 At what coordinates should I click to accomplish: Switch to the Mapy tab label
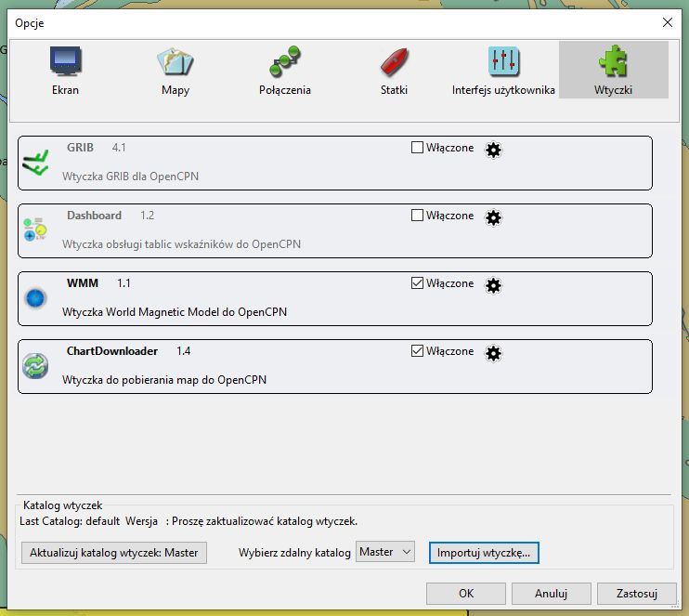[x=175, y=90]
